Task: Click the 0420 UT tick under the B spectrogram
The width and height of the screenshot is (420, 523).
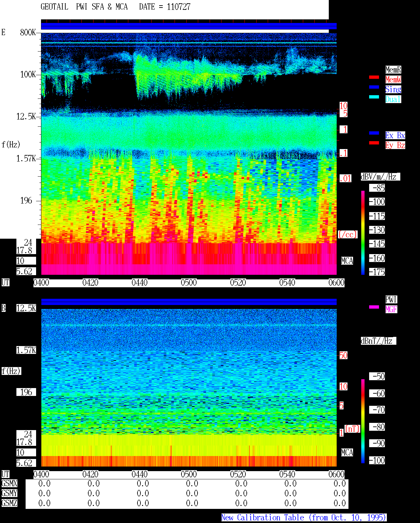Action: [90, 474]
